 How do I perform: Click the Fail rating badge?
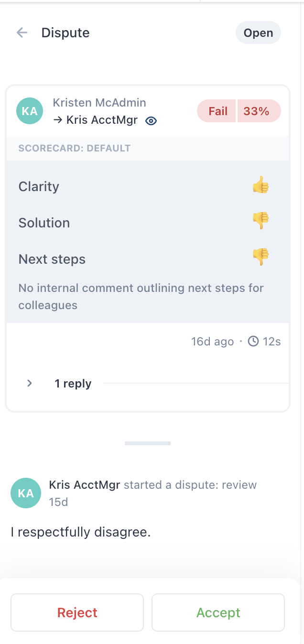(217, 111)
